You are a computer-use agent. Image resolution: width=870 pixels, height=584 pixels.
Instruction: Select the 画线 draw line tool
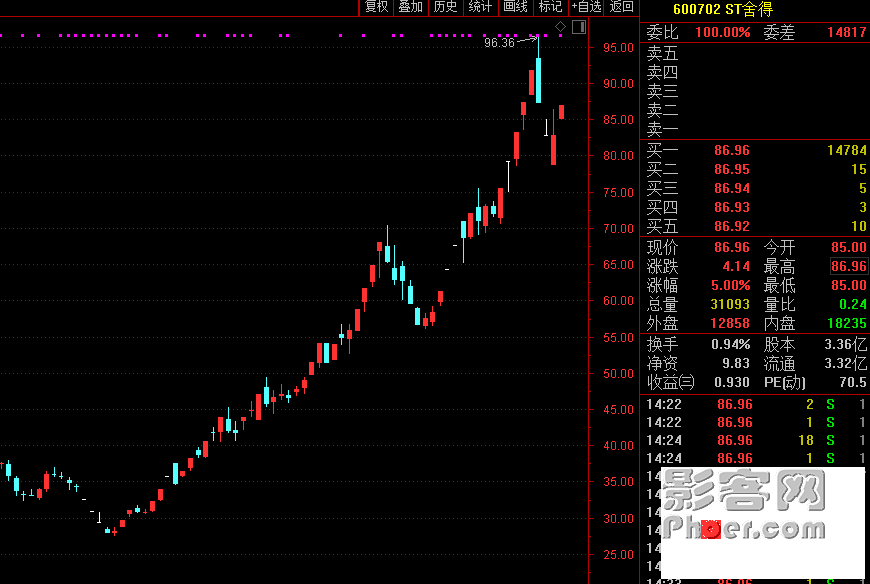(515, 7)
